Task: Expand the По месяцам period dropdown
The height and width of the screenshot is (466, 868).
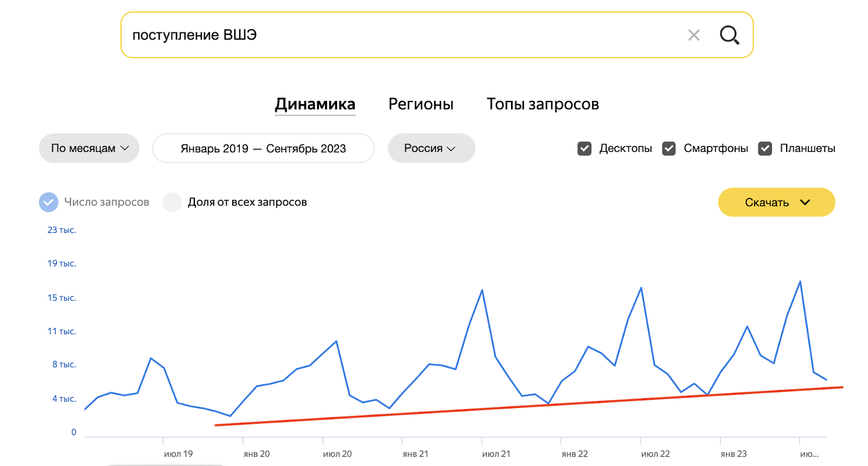Action: [89, 148]
